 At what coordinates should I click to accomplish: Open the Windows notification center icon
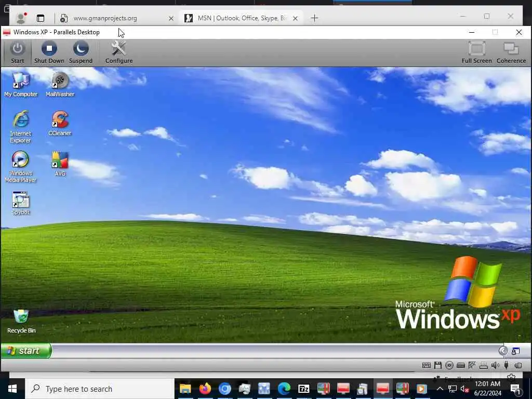tap(515, 389)
